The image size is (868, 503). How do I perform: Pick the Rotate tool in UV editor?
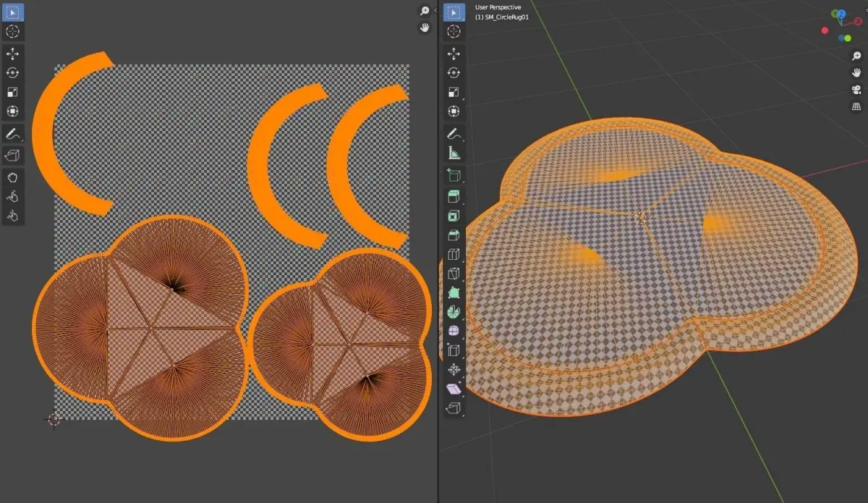(x=12, y=73)
